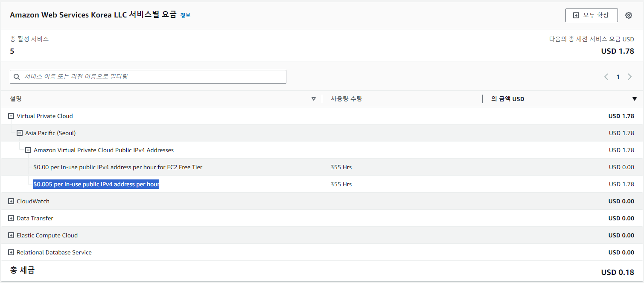Select the Asia Pacific (Seoul) label
Screen dimensions: 644x283
[x=50, y=133]
